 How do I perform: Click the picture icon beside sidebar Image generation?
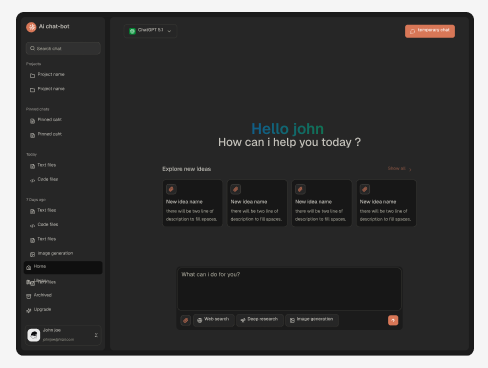[x=32, y=254]
